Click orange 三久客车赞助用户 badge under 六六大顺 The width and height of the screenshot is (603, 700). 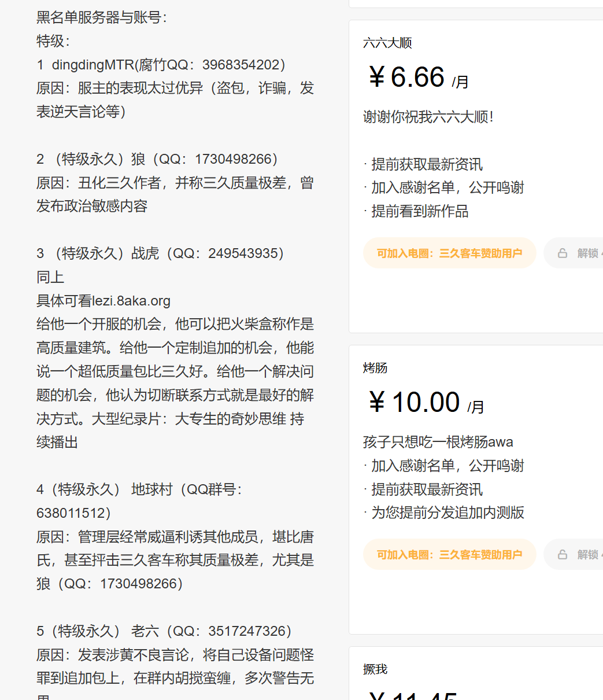pyautogui.click(x=449, y=253)
